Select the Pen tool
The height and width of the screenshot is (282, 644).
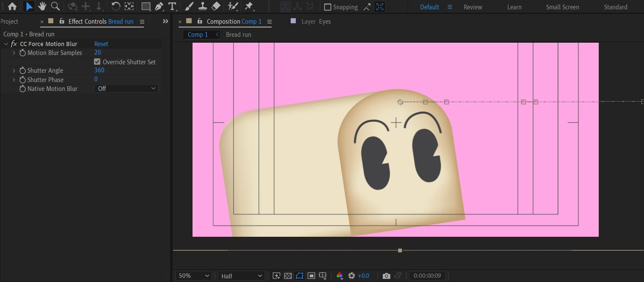159,6
